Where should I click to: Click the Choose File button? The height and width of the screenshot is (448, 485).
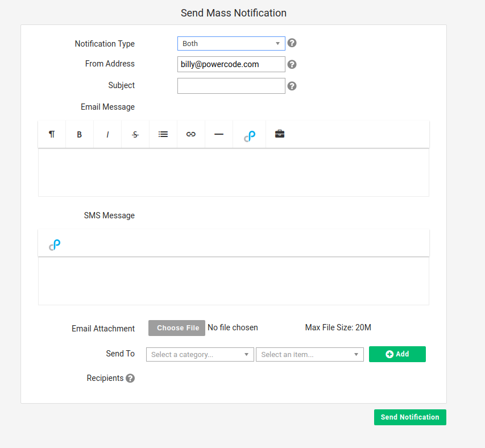click(x=177, y=327)
